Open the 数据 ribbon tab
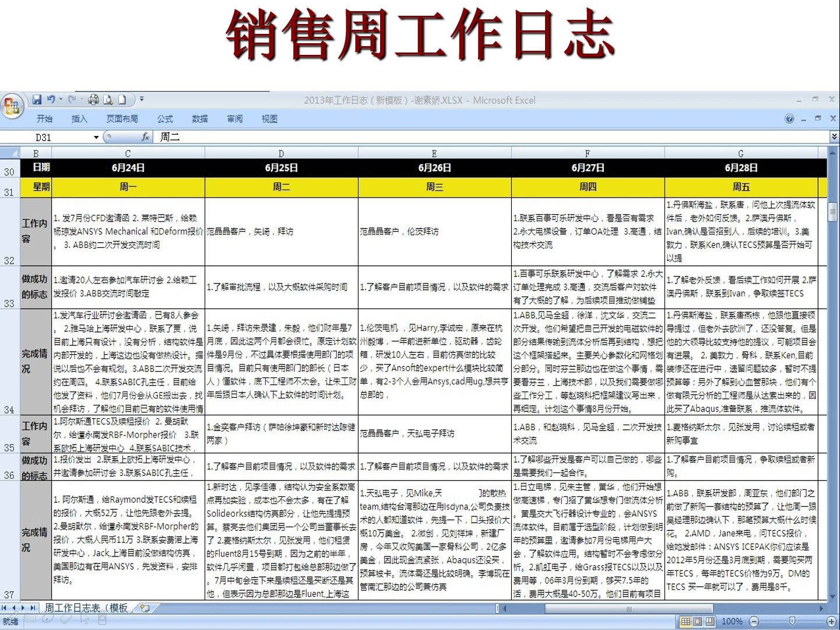The image size is (840, 630). tap(200, 119)
